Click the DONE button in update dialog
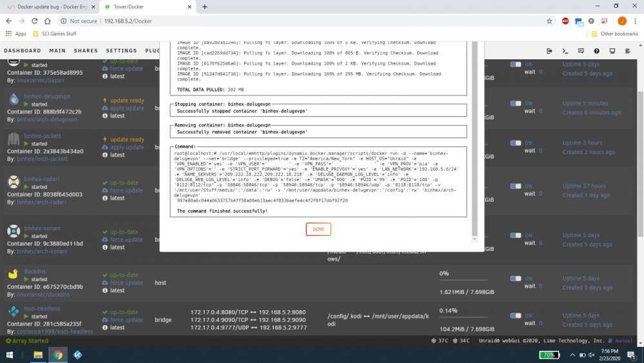The width and height of the screenshot is (644, 363). [318, 230]
